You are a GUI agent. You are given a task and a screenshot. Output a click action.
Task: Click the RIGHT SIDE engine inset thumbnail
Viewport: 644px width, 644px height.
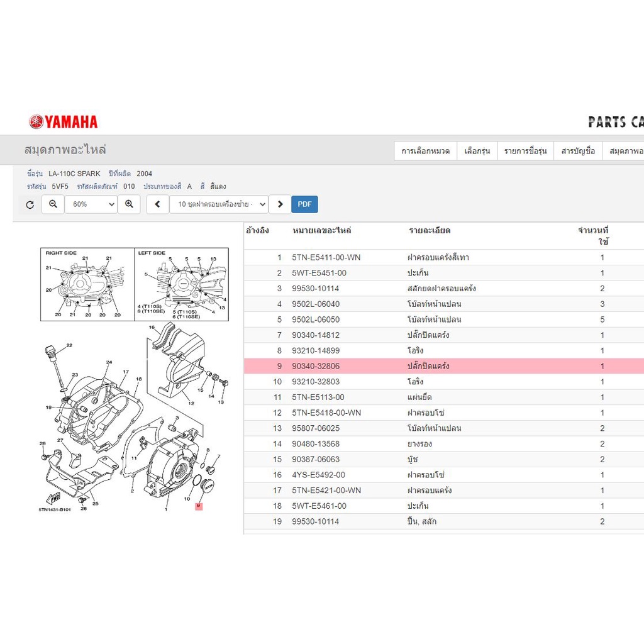tap(87, 284)
